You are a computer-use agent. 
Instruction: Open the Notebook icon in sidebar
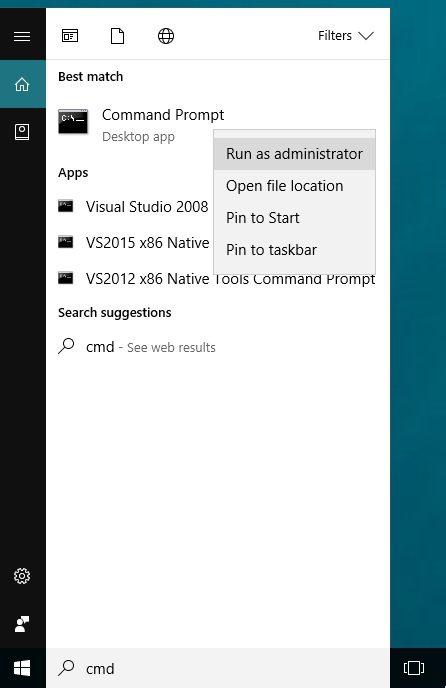22,132
